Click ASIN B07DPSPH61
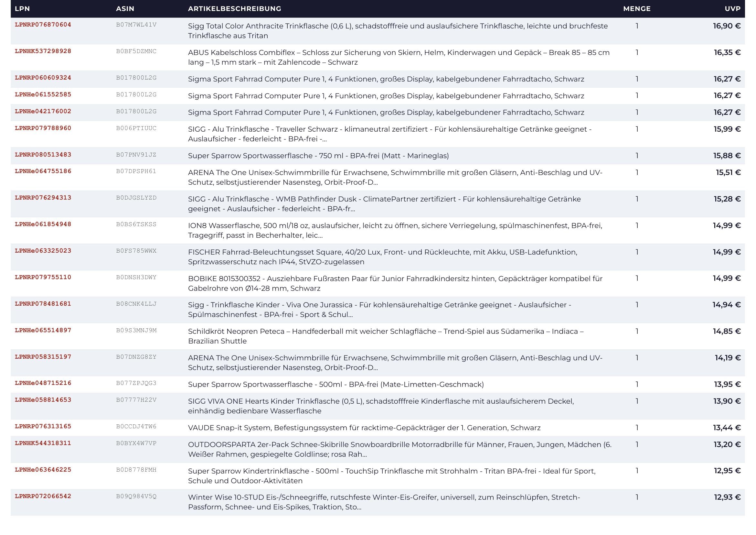756x535 pixels. (136, 171)
